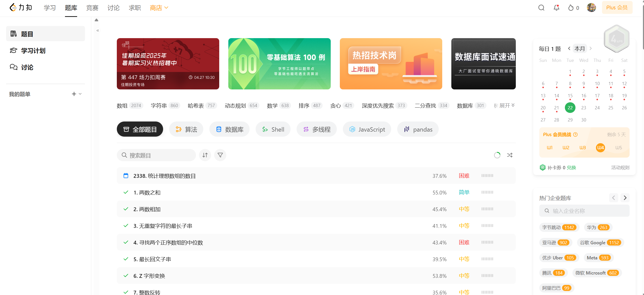Open the 热招技术岗 banner
644x295 pixels.
[x=391, y=64]
